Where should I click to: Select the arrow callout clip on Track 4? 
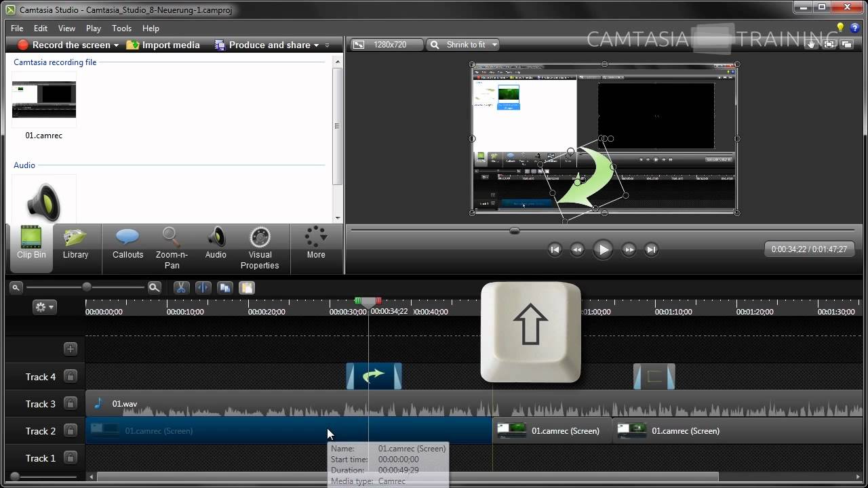coord(374,376)
